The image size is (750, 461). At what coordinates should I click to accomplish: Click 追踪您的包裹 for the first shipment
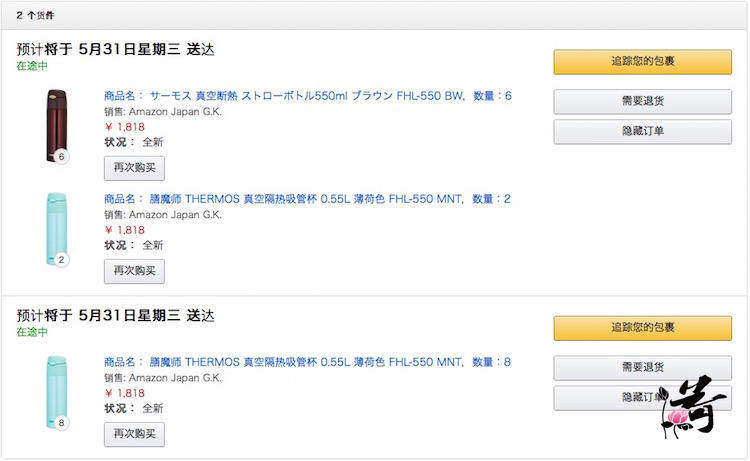pos(642,62)
